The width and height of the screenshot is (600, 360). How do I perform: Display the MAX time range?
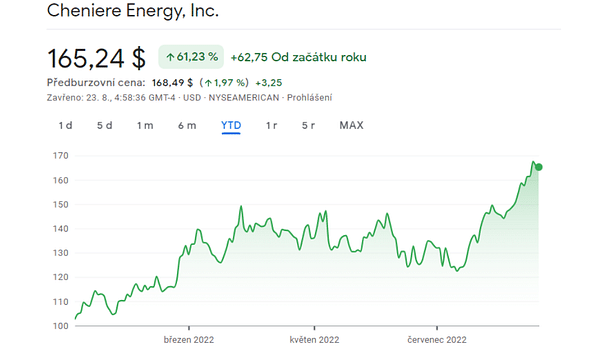pyautogui.click(x=351, y=125)
